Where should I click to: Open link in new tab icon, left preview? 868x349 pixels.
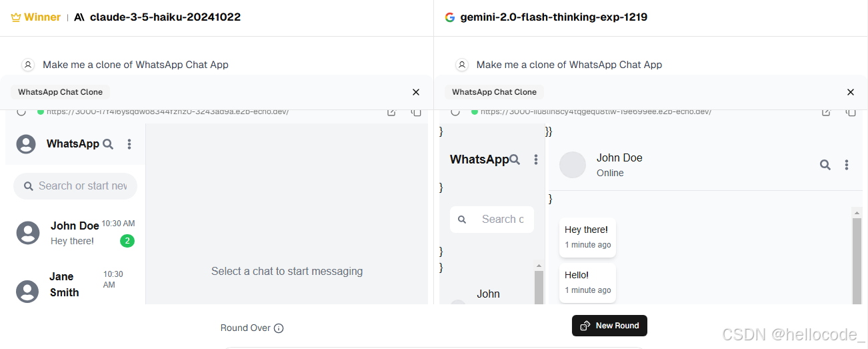coord(392,111)
